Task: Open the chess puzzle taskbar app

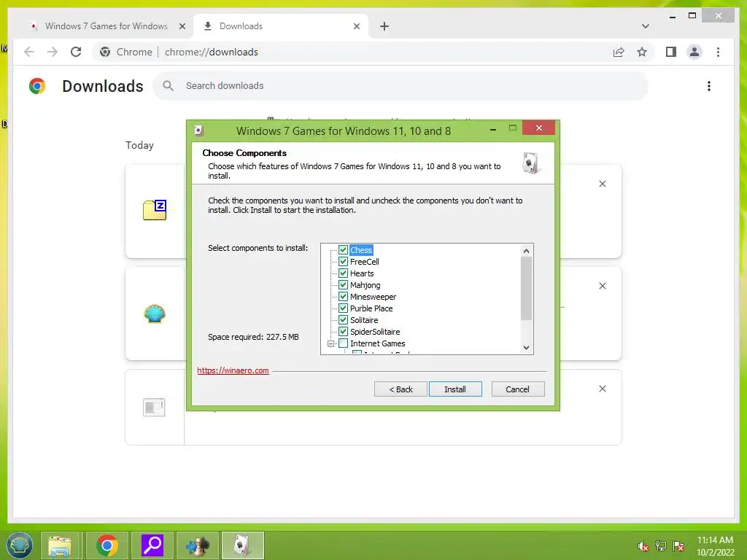Action: click(198, 545)
